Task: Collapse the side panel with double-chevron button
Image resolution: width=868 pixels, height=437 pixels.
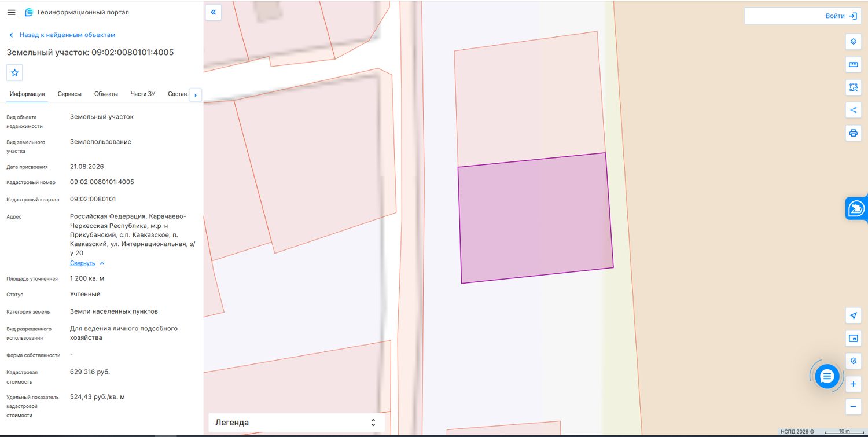Action: click(x=214, y=12)
